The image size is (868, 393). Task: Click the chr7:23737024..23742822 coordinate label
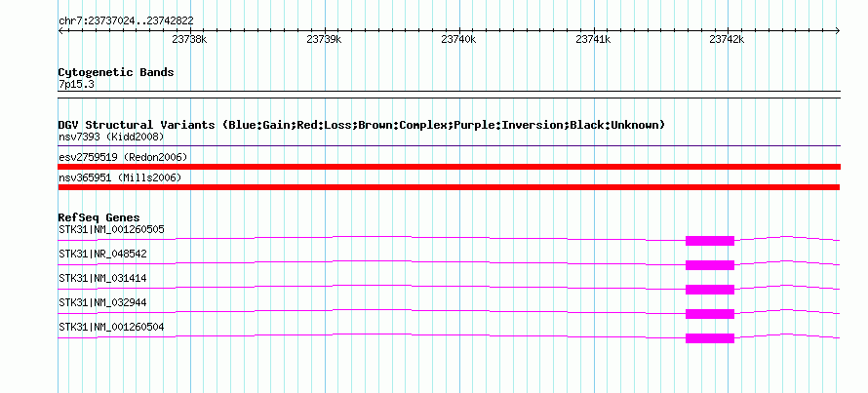click(126, 21)
